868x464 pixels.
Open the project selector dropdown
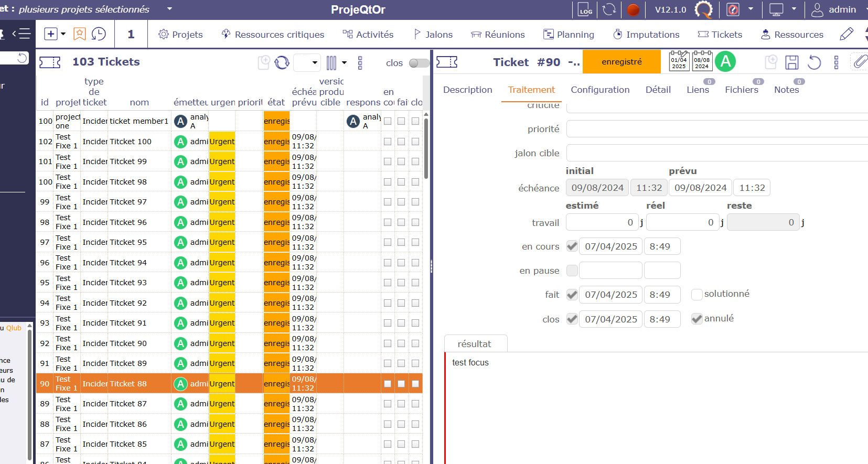click(169, 9)
